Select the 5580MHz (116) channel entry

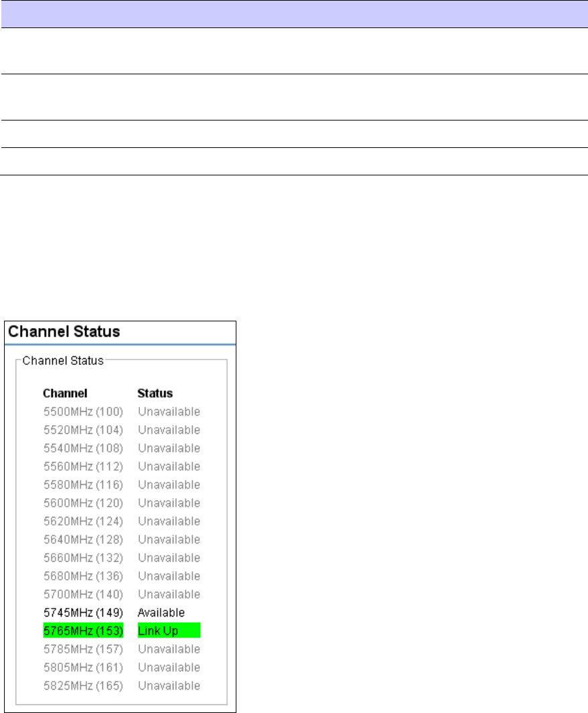[83, 485]
